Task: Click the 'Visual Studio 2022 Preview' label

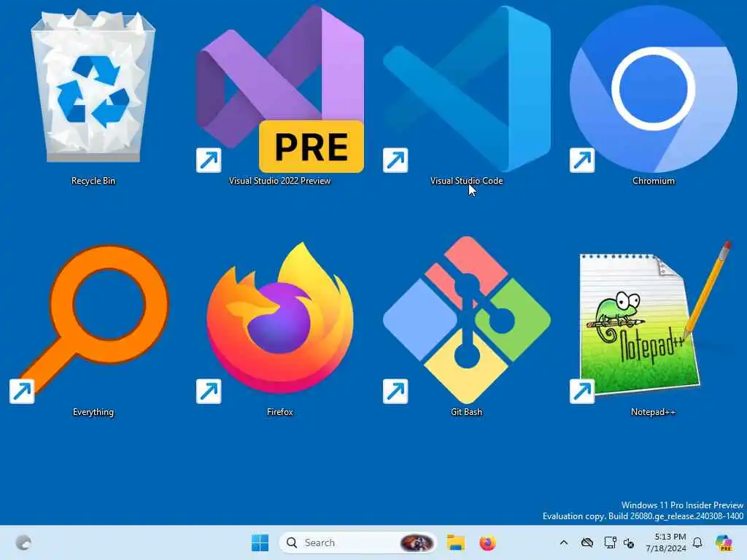Action: [x=279, y=181]
